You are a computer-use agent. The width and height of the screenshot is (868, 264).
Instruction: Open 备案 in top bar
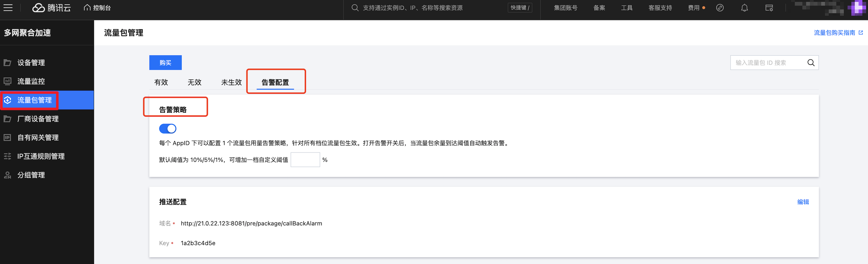599,8
